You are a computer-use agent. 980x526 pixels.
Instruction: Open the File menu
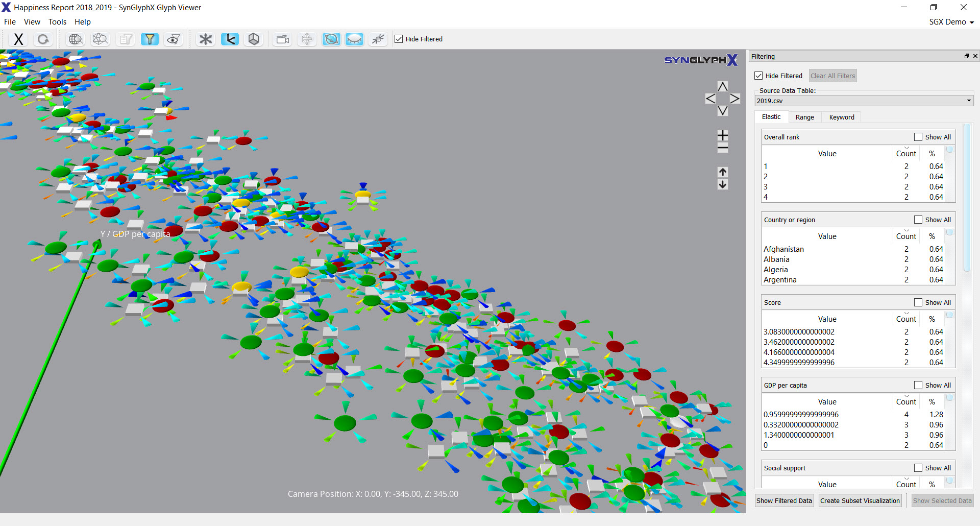pos(10,22)
